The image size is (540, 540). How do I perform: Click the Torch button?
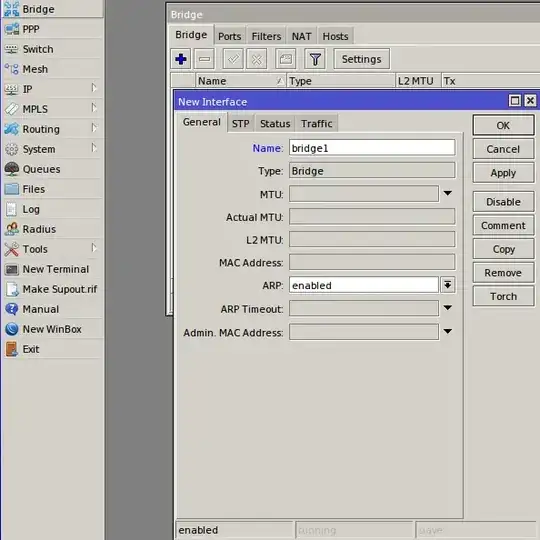click(x=503, y=297)
